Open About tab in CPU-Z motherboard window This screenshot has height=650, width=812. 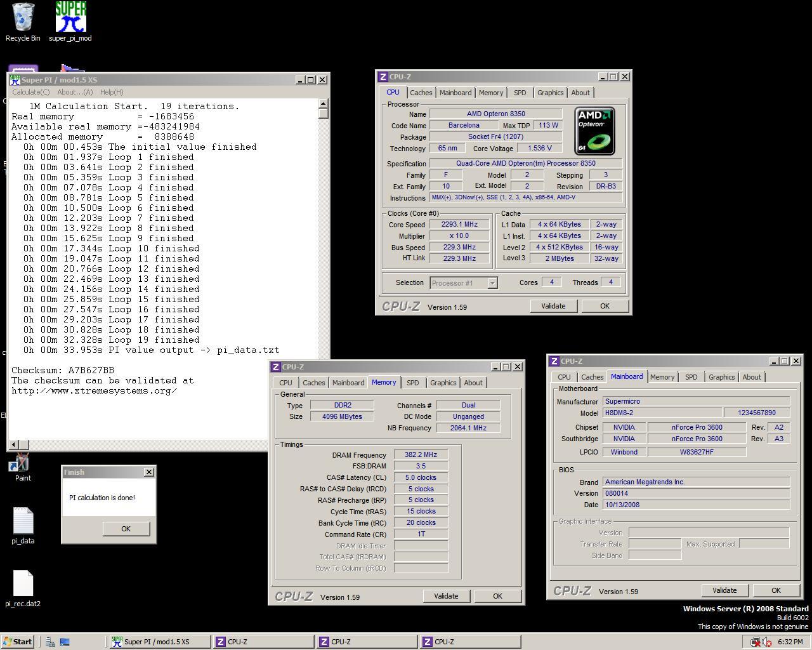[752, 377]
